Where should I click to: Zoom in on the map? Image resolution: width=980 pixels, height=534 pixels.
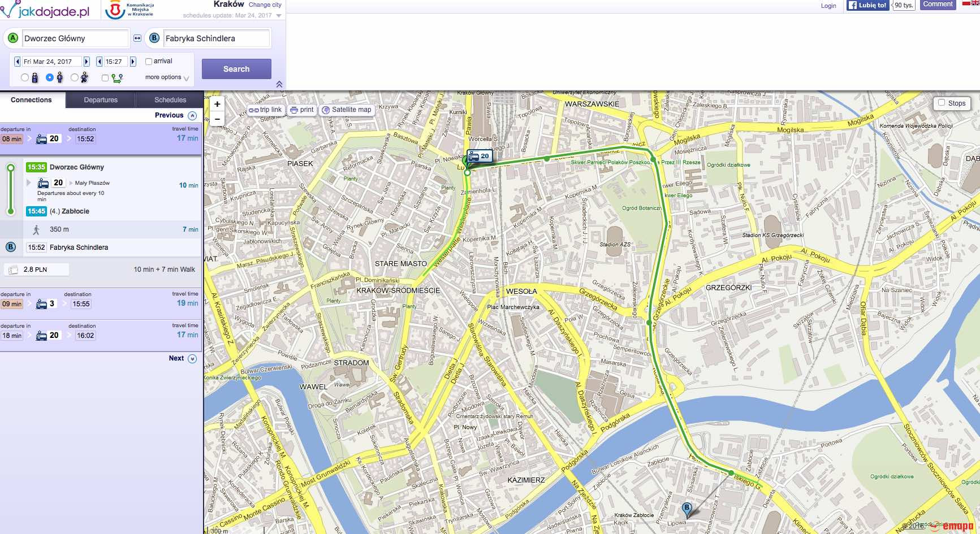click(x=217, y=104)
